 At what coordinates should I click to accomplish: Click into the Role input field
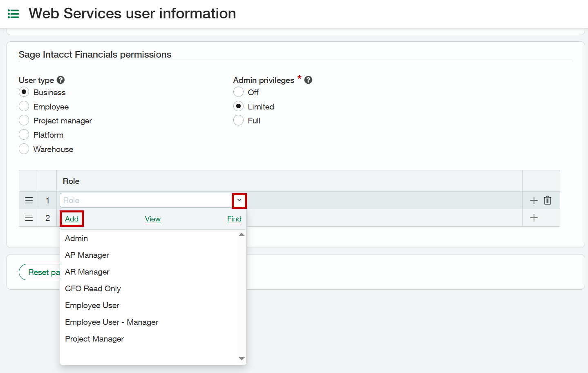pos(145,200)
